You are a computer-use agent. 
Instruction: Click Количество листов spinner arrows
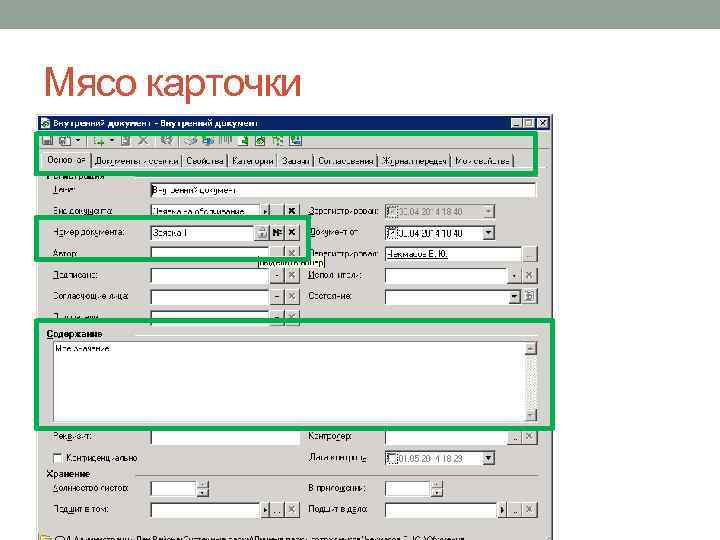[202, 488]
